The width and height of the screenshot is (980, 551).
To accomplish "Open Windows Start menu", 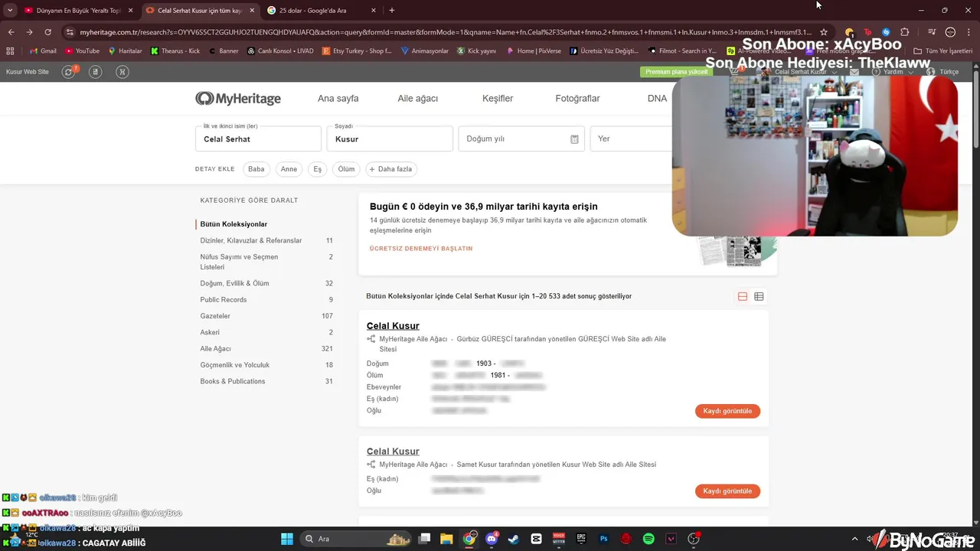I will click(x=287, y=539).
